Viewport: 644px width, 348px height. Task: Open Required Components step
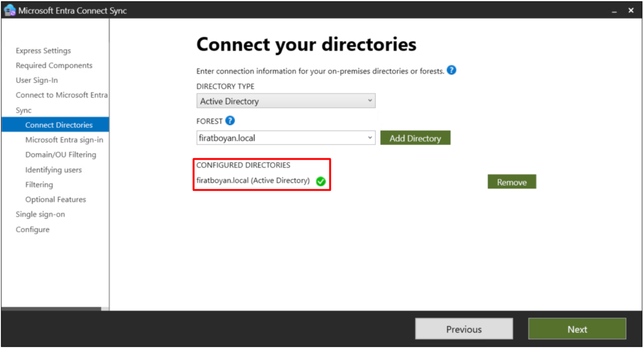[54, 65]
